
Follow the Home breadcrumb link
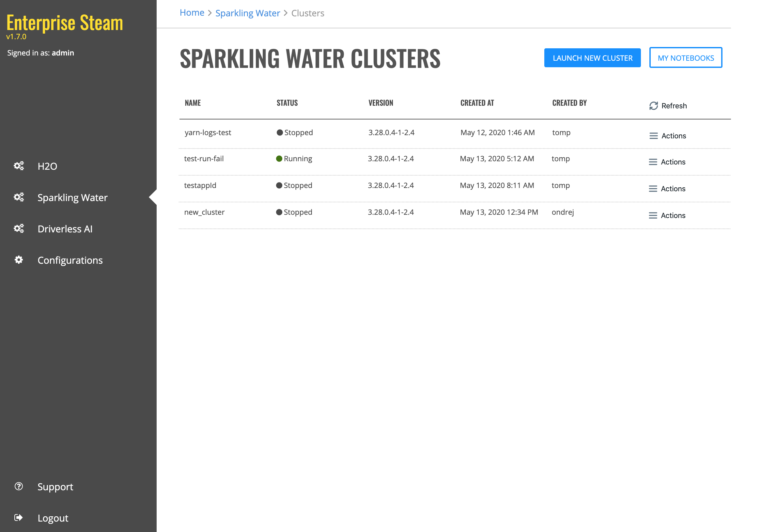click(x=192, y=13)
